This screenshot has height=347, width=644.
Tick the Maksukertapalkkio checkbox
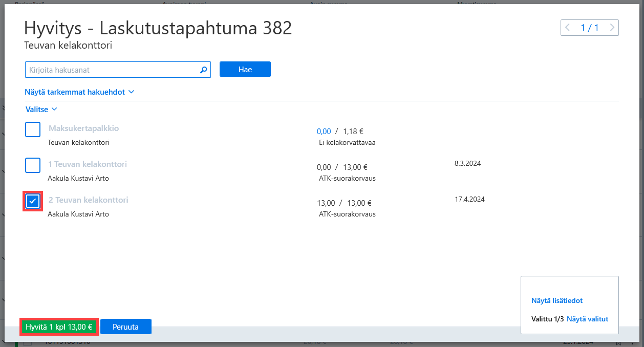(33, 130)
